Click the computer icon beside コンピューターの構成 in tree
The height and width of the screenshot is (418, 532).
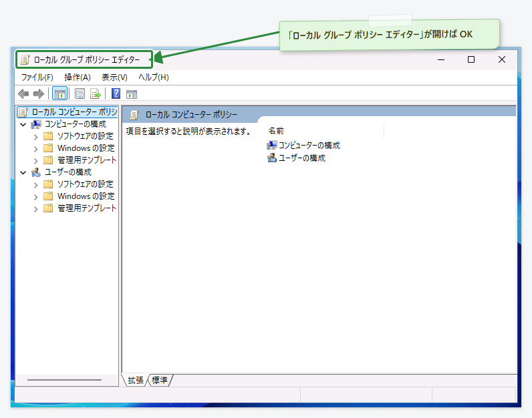pyautogui.click(x=36, y=124)
